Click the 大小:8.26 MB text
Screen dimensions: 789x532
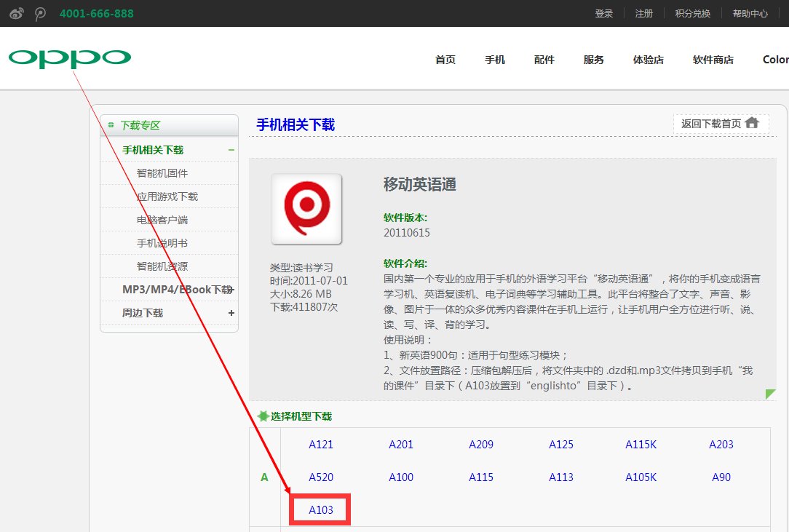[301, 294]
